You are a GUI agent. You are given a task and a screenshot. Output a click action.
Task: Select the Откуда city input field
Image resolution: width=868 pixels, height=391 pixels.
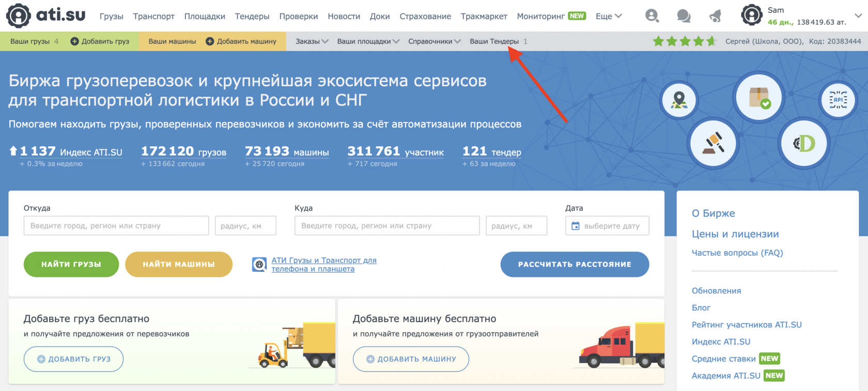[x=116, y=226]
